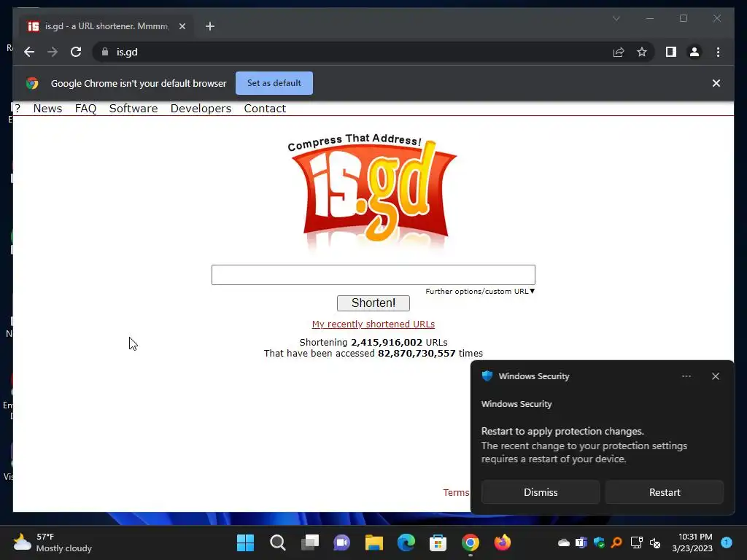Screen dimensions: 747x560
Task: Go to the Software menu item
Action: click(133, 109)
